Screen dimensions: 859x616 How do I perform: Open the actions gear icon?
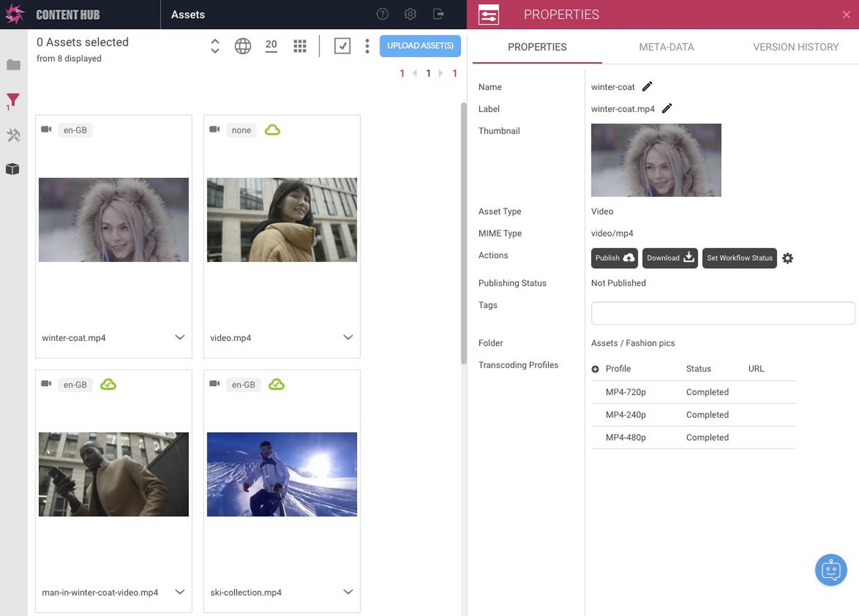point(787,258)
